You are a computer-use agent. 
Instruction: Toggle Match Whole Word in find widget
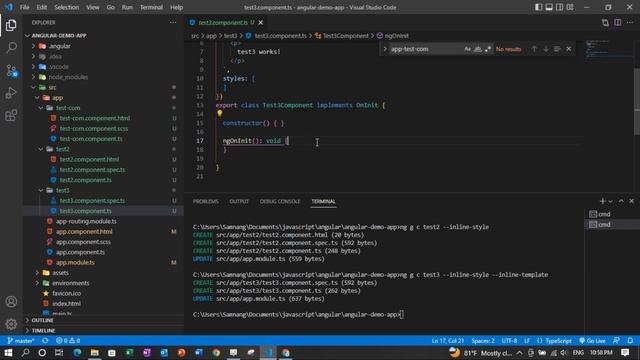[x=478, y=49]
